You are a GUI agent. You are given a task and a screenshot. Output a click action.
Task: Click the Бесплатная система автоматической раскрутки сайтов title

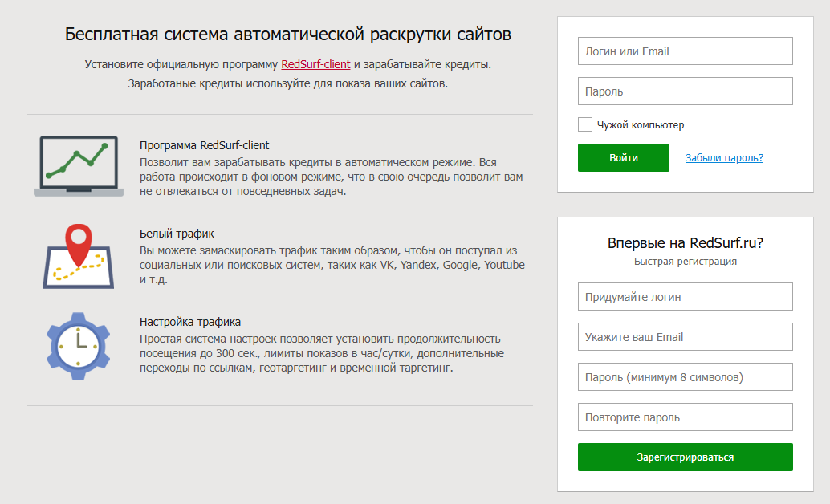click(288, 35)
